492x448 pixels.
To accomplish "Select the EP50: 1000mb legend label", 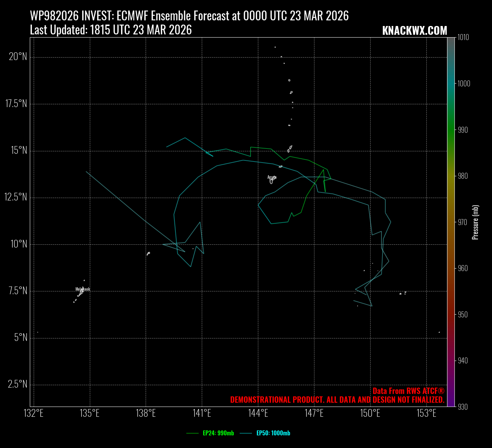I will click(x=273, y=433).
